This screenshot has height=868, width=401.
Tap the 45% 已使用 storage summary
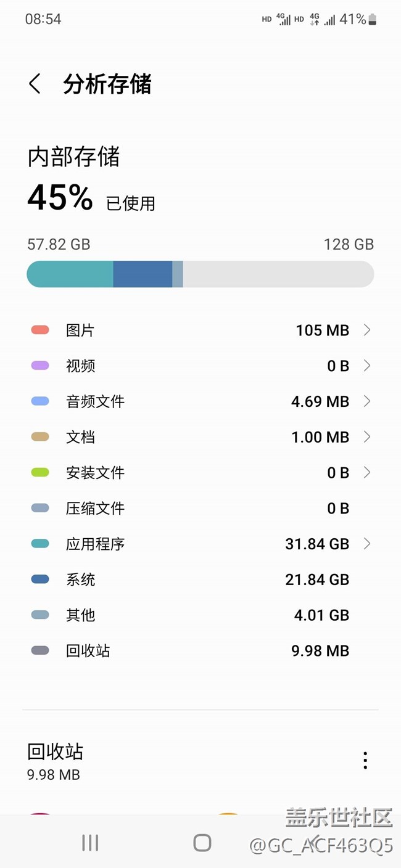point(91,199)
